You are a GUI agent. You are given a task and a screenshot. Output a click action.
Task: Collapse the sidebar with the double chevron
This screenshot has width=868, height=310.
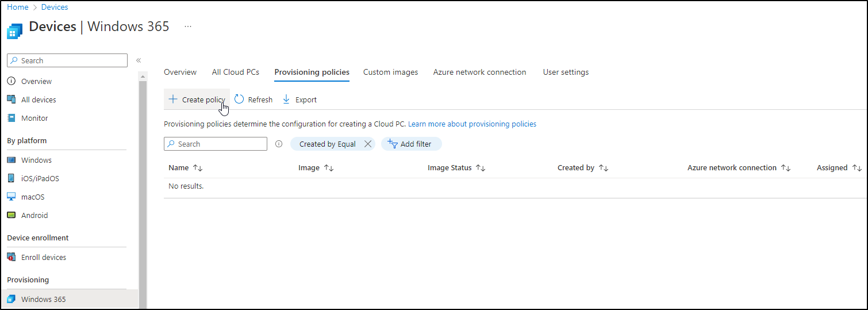pyautogui.click(x=139, y=60)
